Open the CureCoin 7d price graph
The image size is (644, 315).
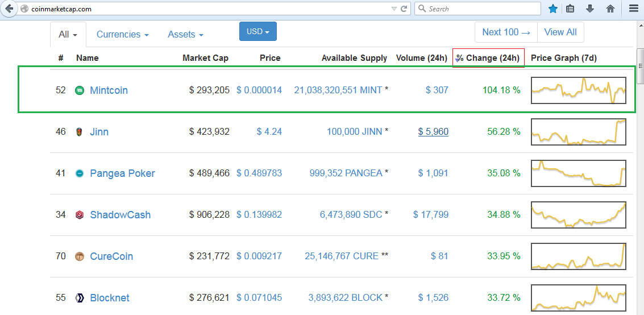click(x=578, y=256)
